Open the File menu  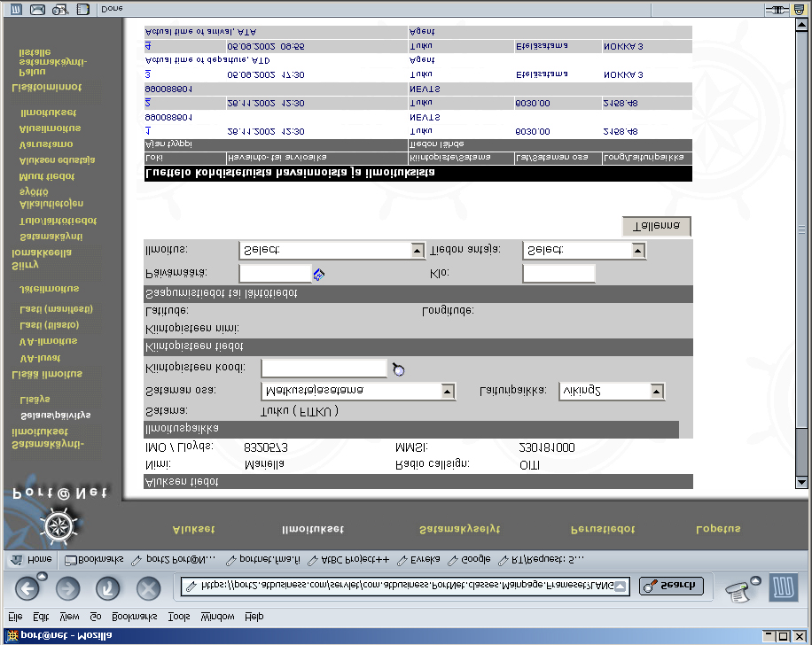click(x=15, y=617)
